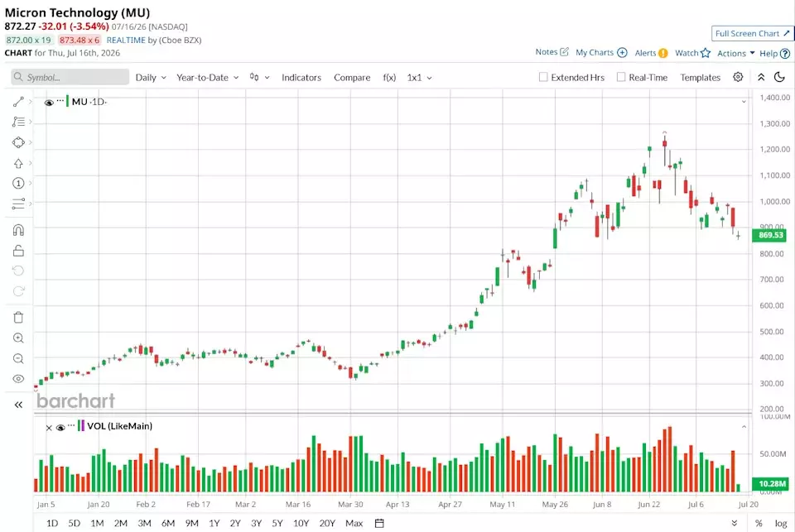Screen dimensions: 795x532
Task: Collapse the top toolbar with double chevron
Action: click(761, 77)
